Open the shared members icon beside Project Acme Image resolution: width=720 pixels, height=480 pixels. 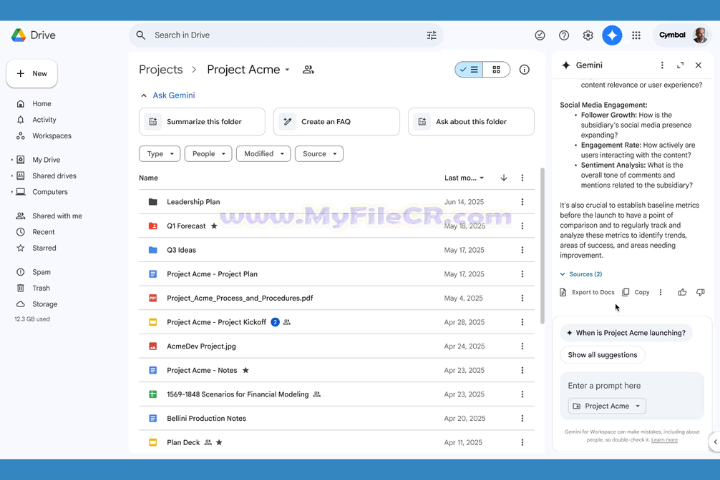pos(308,70)
